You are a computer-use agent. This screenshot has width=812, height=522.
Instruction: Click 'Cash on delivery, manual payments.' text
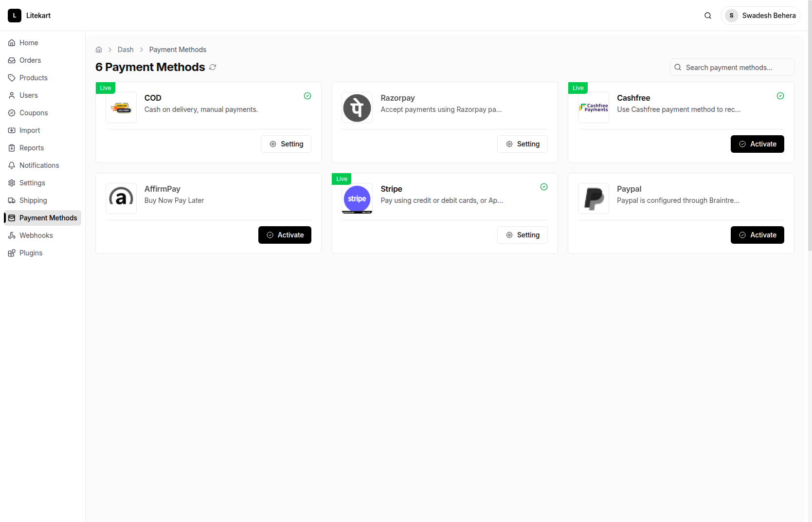201,109
